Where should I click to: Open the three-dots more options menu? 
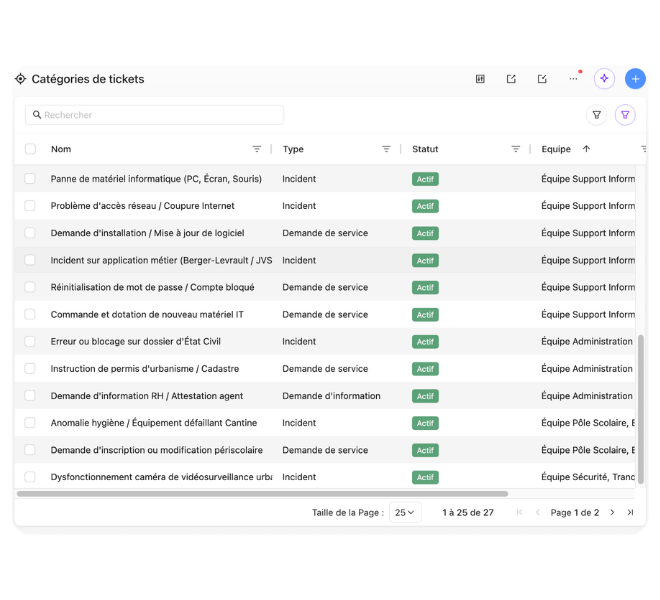[x=573, y=79]
